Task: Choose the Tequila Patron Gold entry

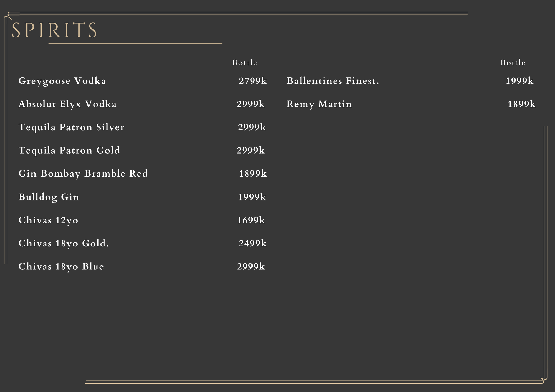Action: [x=69, y=151]
